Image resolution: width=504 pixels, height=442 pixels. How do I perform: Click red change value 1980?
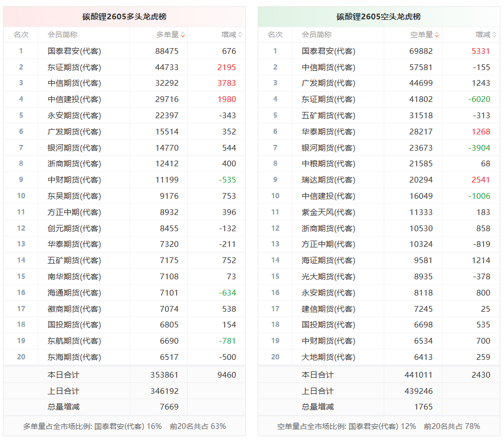click(226, 99)
